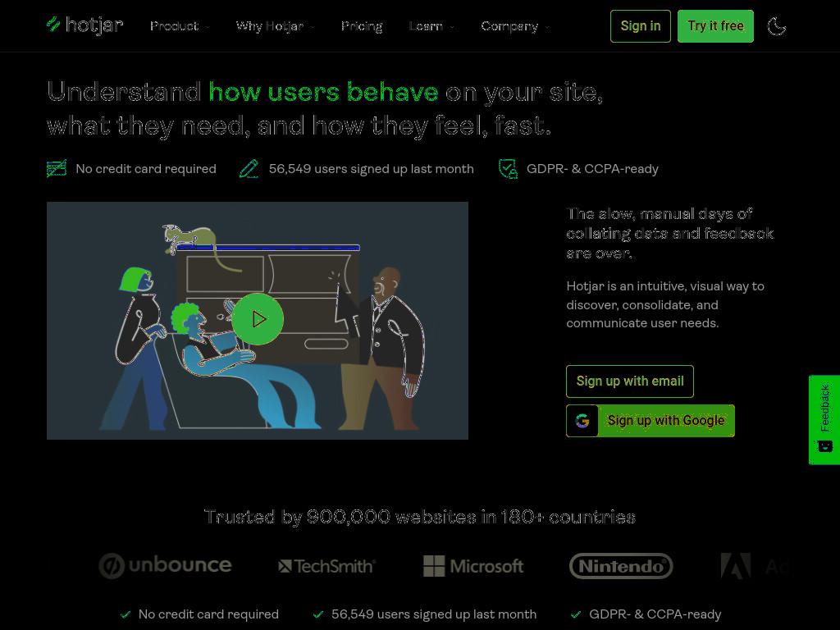
Task: Toggle dark mode moon icon
Action: coord(776,25)
